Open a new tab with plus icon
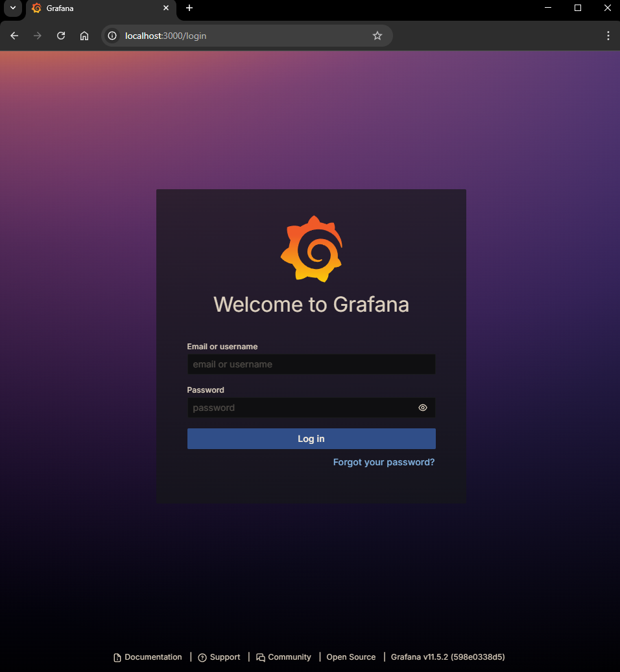This screenshot has height=672, width=620. [x=189, y=8]
